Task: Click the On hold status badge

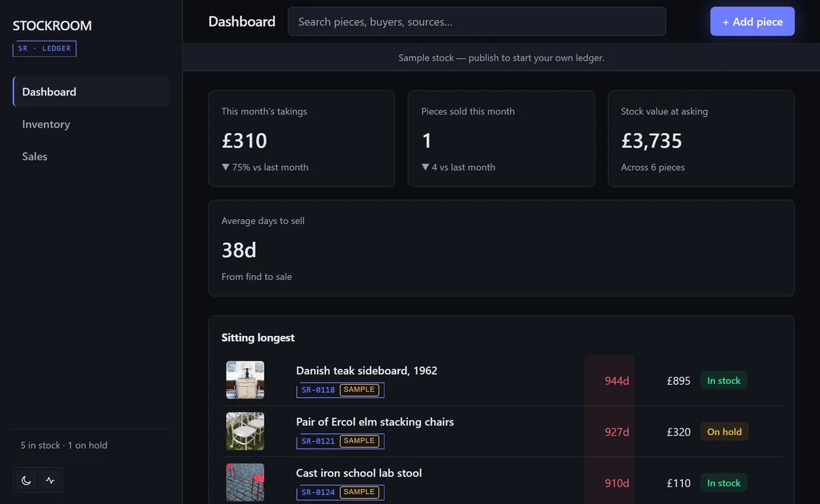Action: tap(724, 432)
